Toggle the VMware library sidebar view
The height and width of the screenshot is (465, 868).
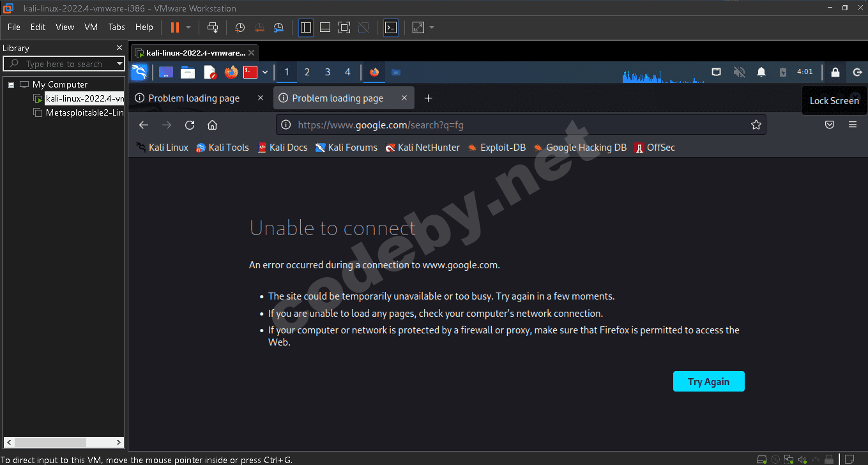306,27
